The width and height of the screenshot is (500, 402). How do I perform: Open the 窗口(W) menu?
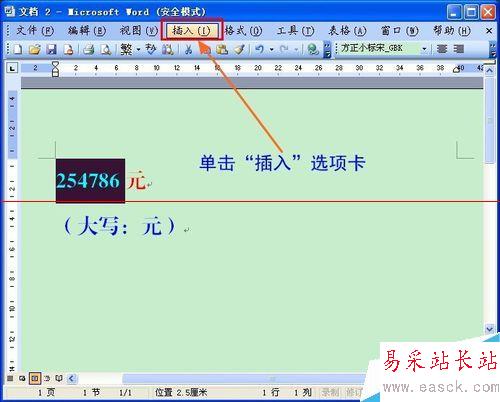400,31
